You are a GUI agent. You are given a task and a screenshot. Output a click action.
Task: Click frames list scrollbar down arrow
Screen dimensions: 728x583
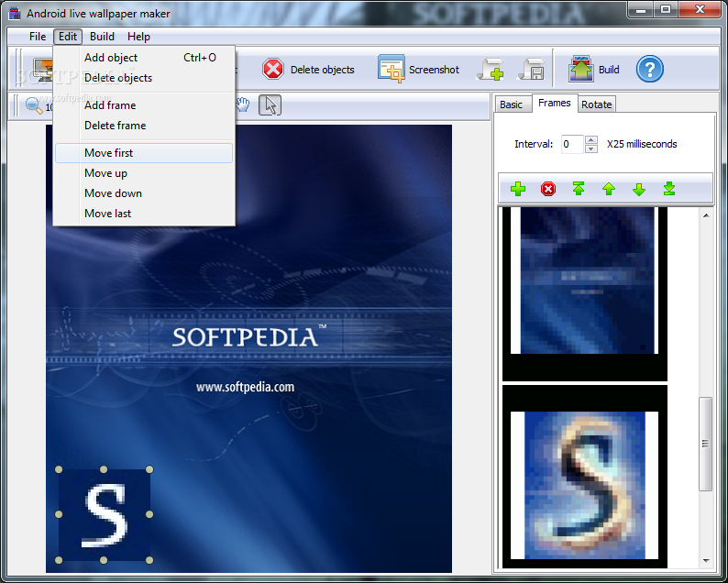pos(706,561)
